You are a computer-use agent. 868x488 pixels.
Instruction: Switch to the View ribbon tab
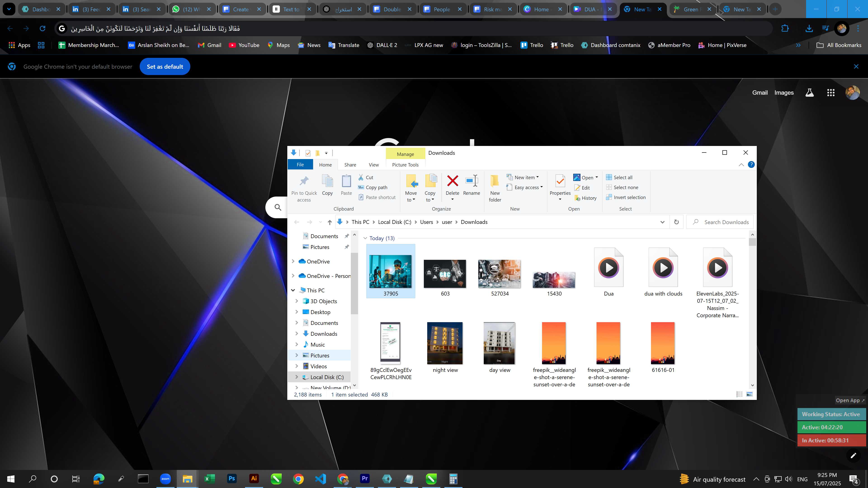(373, 165)
